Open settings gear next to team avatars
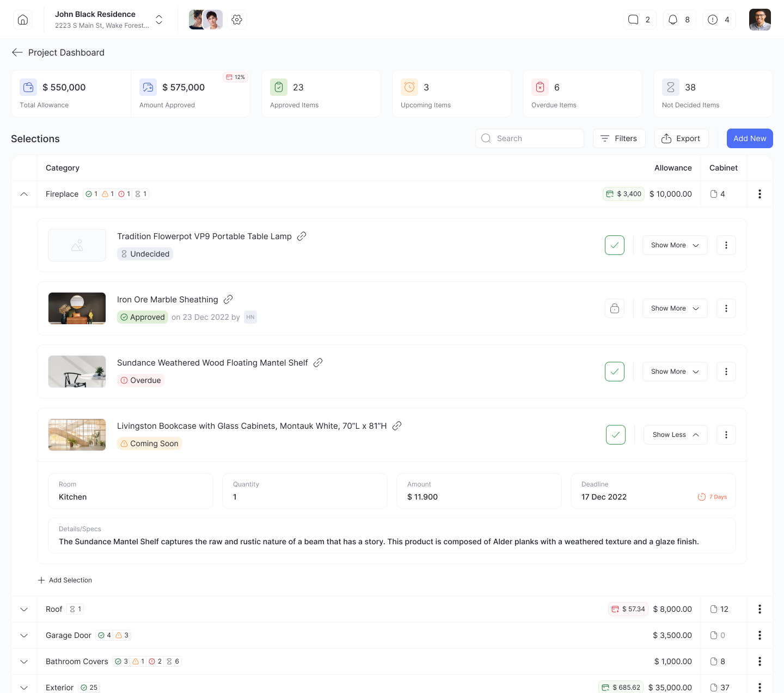This screenshot has width=784, height=693. (237, 20)
